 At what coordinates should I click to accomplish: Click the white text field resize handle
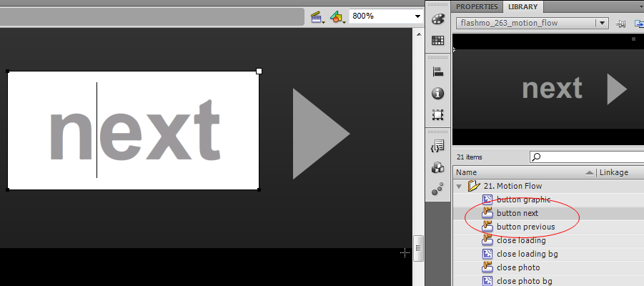pos(259,71)
